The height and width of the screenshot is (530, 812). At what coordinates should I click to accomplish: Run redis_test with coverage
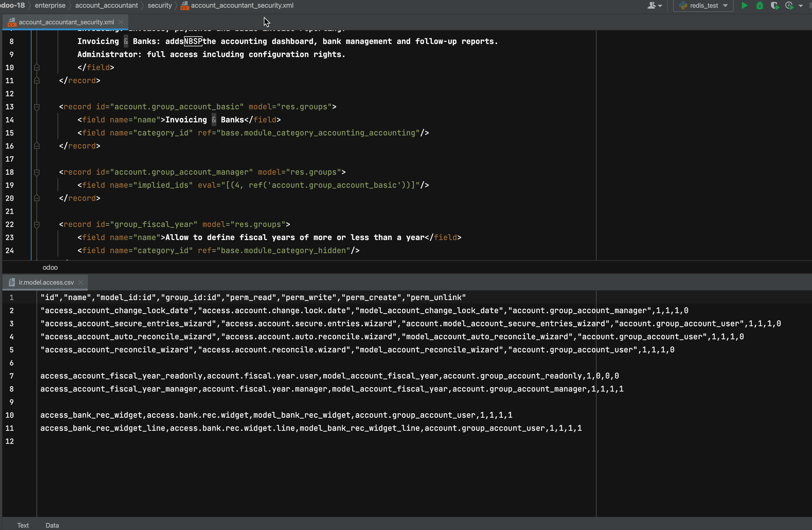point(775,5)
